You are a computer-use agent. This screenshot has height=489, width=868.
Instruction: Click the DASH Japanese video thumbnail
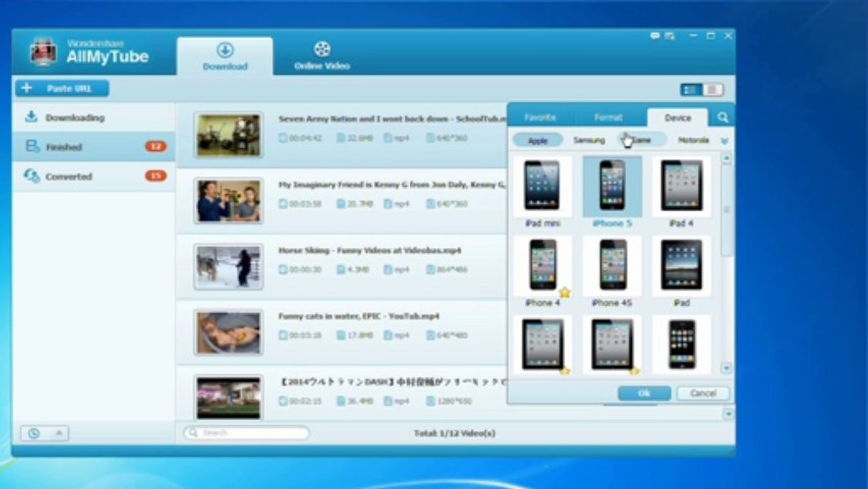point(228,398)
